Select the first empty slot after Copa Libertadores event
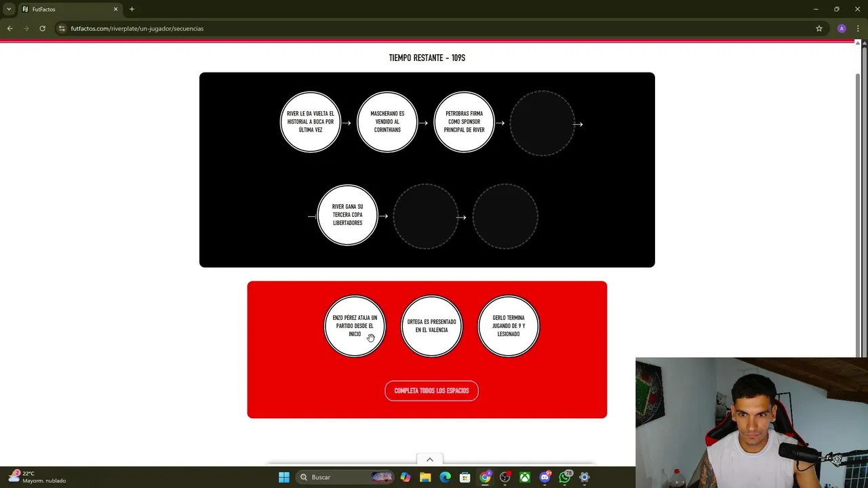The width and height of the screenshot is (868, 488). pyautogui.click(x=426, y=216)
